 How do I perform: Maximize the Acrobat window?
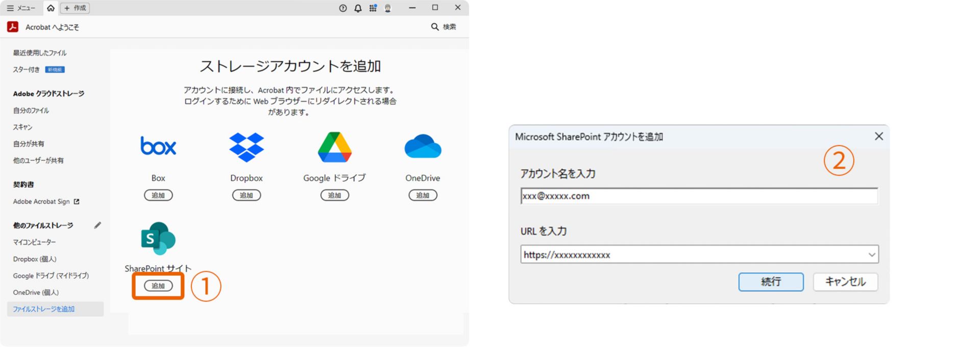[x=435, y=8]
